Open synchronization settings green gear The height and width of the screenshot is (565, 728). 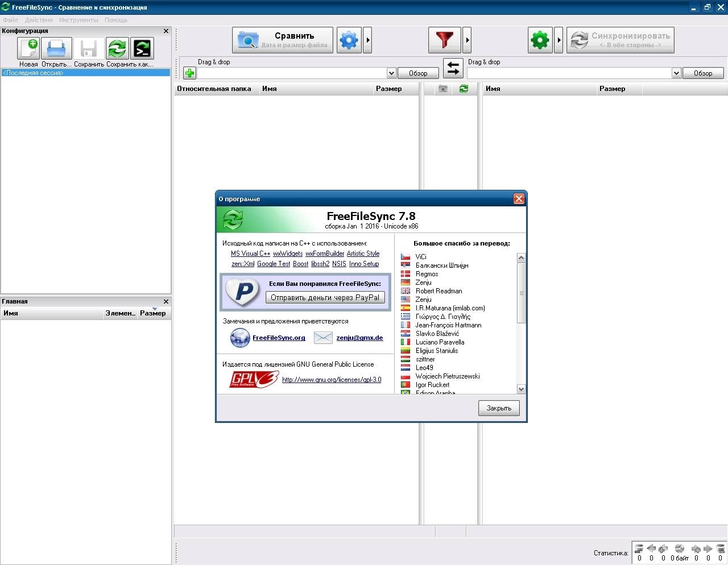point(540,40)
